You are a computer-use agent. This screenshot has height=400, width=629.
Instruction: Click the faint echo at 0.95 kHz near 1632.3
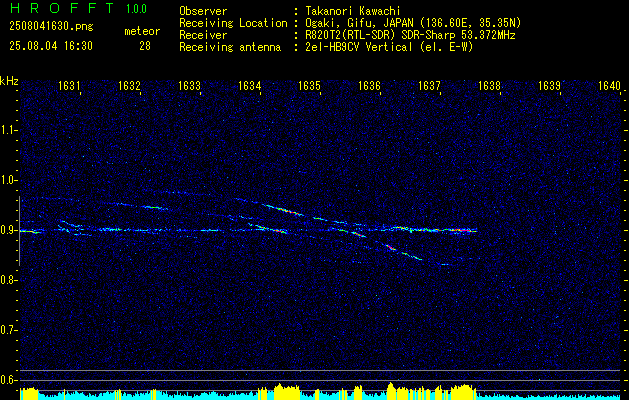point(154,207)
